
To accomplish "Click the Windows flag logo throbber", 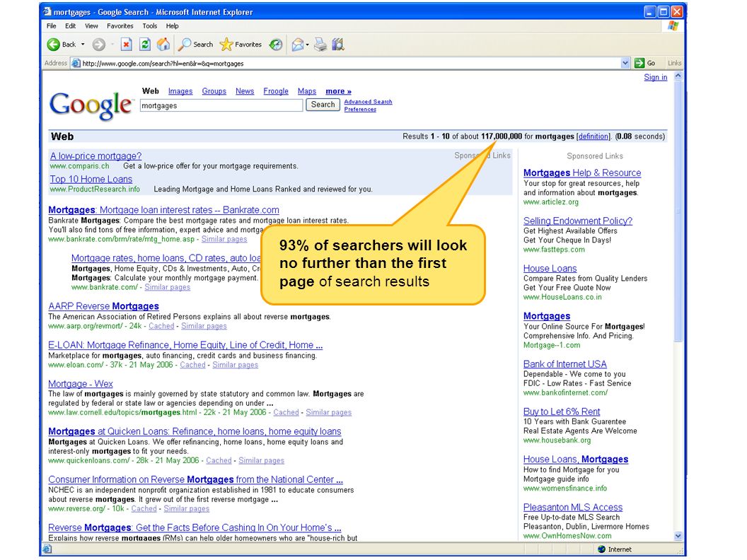I will pyautogui.click(x=673, y=25).
